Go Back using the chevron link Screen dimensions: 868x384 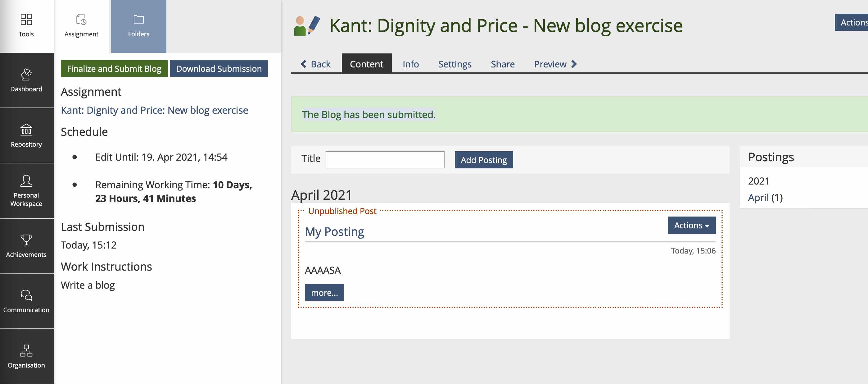(x=315, y=64)
